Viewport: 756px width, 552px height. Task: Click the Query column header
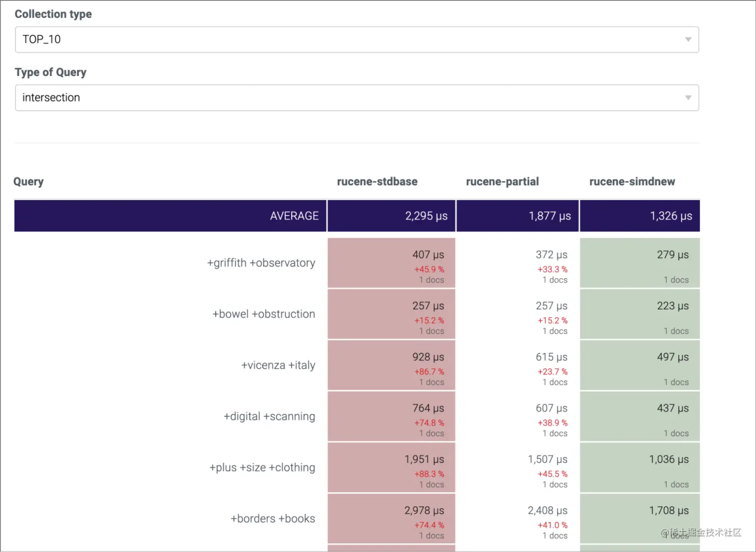(x=28, y=182)
